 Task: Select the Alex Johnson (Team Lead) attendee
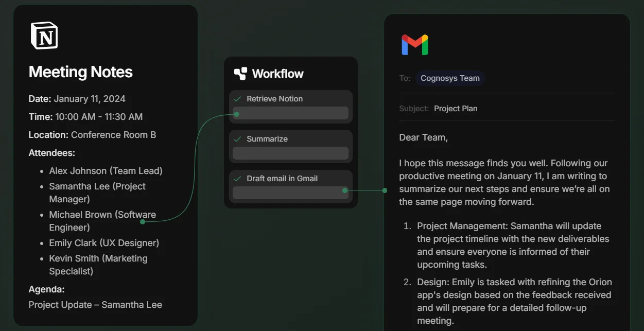coord(106,171)
